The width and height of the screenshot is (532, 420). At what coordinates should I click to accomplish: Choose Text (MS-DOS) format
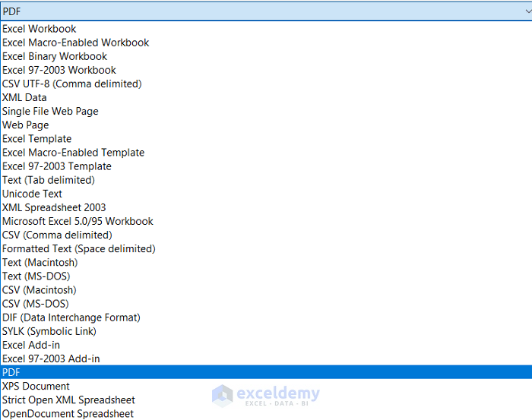point(266,276)
